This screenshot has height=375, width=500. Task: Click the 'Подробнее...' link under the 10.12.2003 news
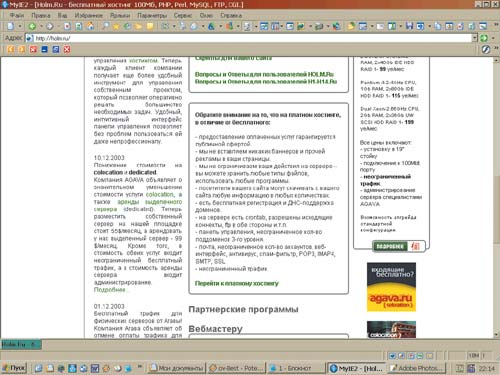pos(111,290)
